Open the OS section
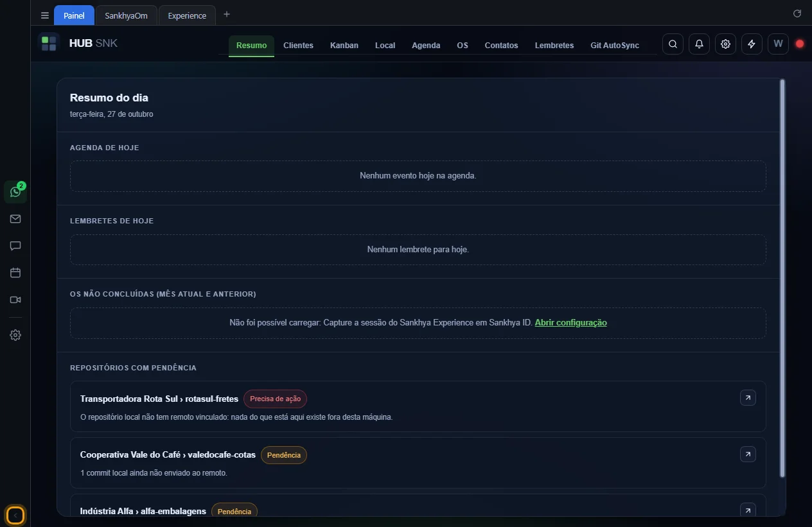This screenshot has width=812, height=527. click(x=463, y=46)
